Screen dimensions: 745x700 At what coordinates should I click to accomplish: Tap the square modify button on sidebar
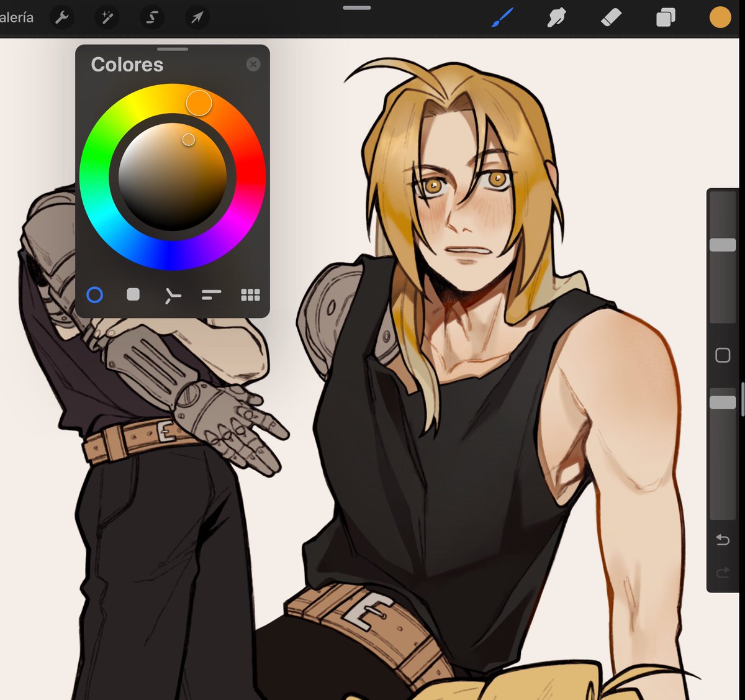click(723, 355)
